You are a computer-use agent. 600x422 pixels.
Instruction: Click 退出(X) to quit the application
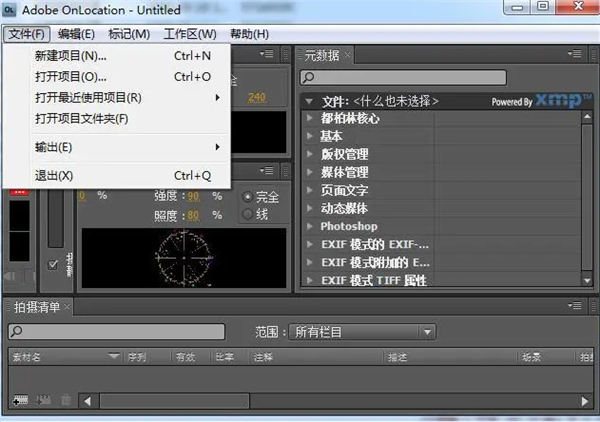click(x=54, y=176)
